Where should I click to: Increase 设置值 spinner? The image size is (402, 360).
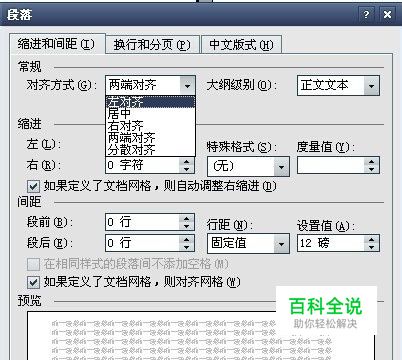(x=371, y=239)
